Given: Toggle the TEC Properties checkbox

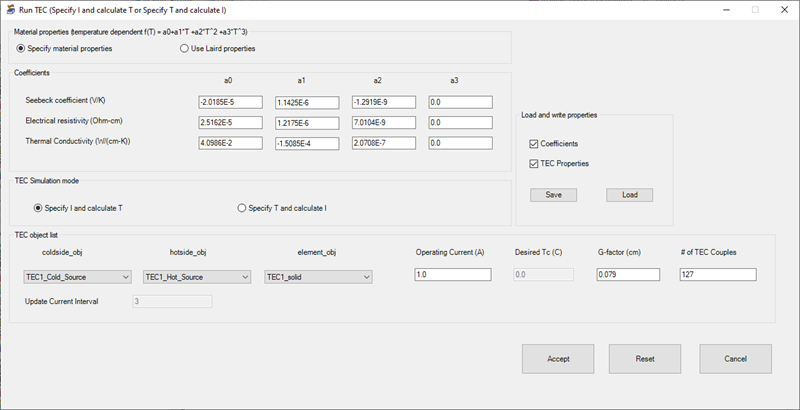Looking at the screenshot, I should point(533,163).
